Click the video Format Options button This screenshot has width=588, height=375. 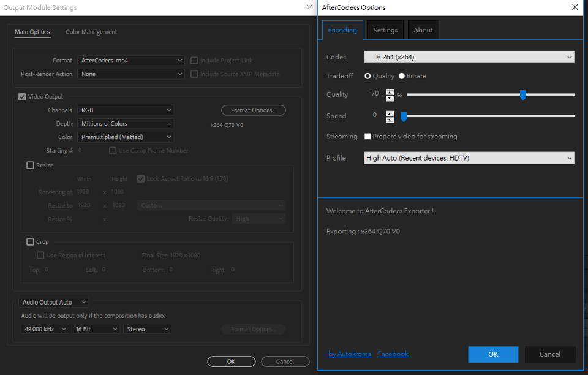pos(254,110)
